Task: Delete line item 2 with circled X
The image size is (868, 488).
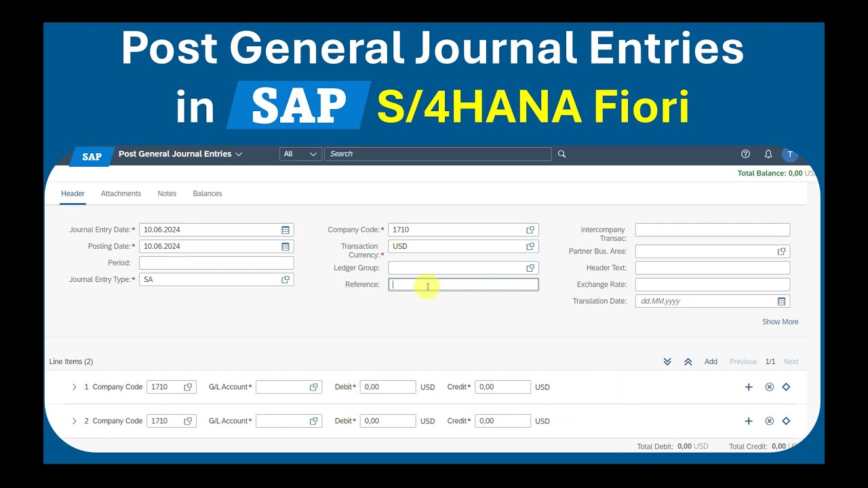Action: click(769, 421)
